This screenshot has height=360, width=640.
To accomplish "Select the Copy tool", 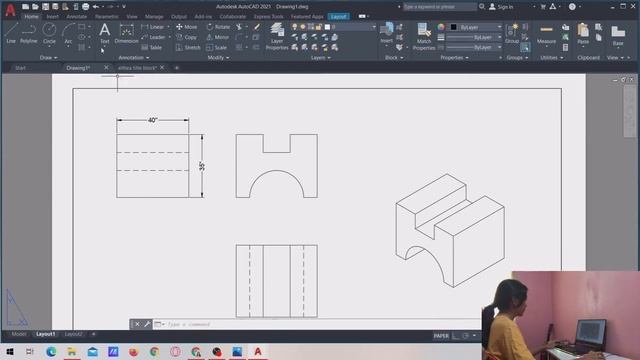I will coord(186,37).
